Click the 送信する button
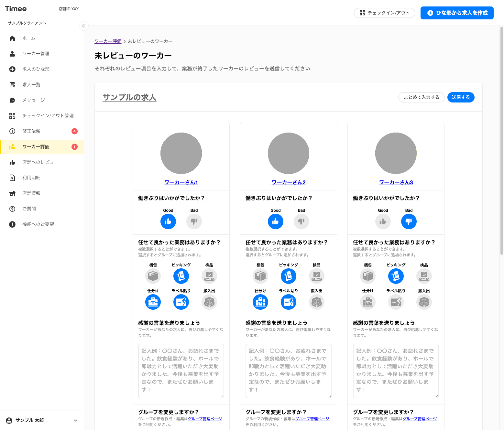Image resolution: width=504 pixels, height=430 pixels. click(x=461, y=97)
